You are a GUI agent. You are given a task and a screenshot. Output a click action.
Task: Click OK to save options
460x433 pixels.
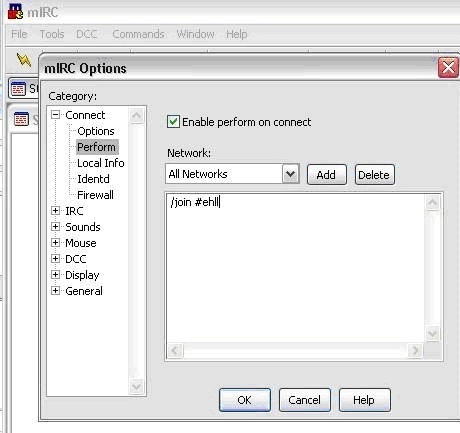click(x=245, y=400)
